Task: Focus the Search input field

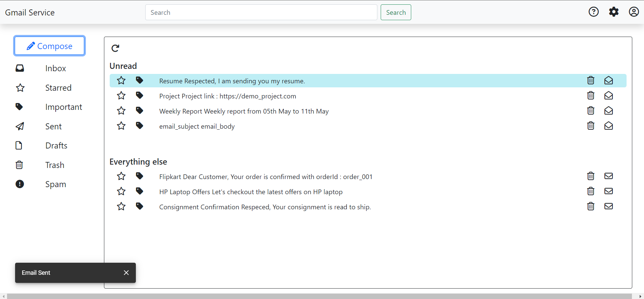Action: click(261, 12)
